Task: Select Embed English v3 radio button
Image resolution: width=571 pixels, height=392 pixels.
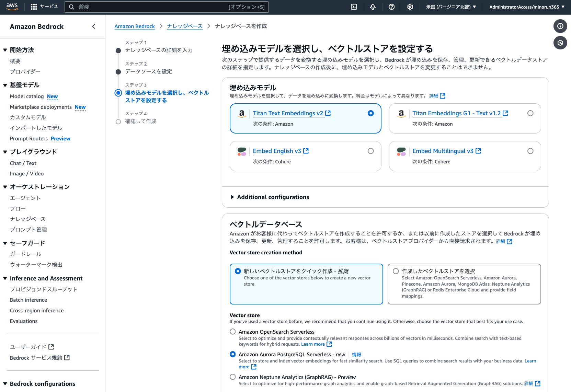Action: [x=370, y=151]
